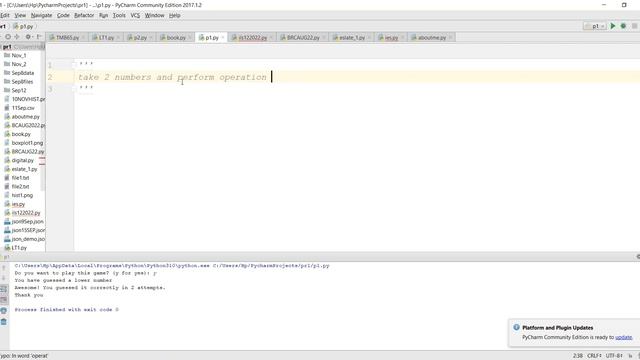Open the Tools menu
640x360 pixels.
(119, 16)
